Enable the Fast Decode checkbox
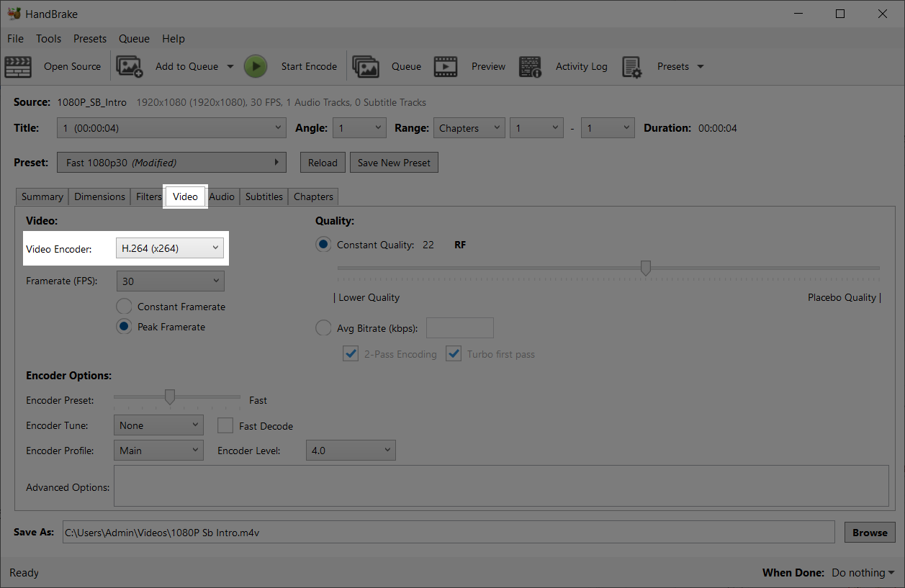This screenshot has width=905, height=588. [x=225, y=426]
